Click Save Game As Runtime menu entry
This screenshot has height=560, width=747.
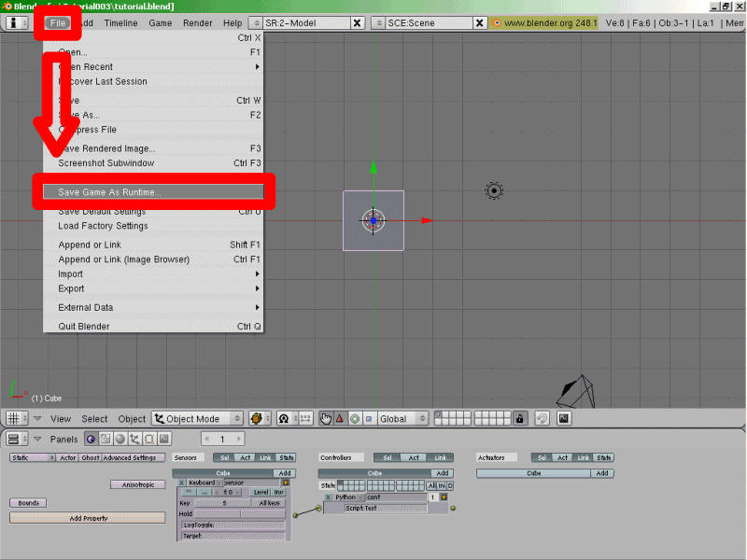149,192
